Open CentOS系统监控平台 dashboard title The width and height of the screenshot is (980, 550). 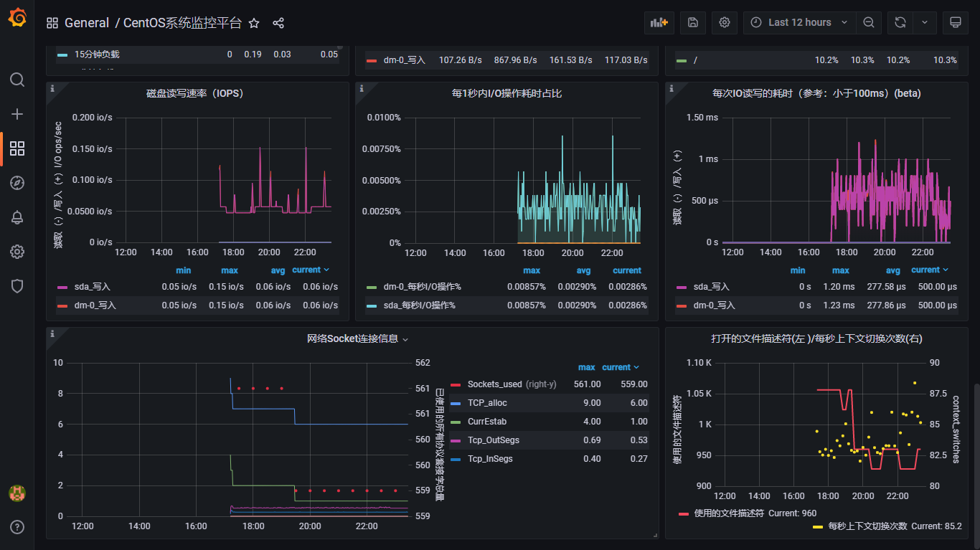pos(182,23)
